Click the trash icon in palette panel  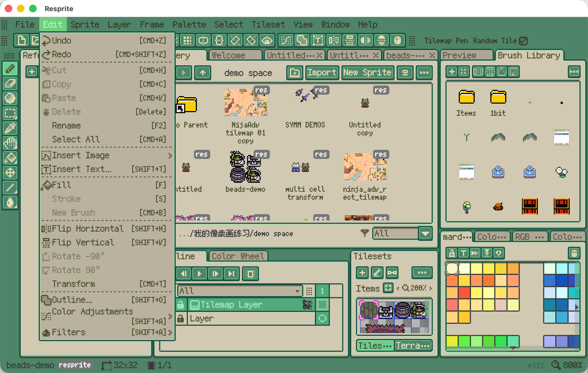tap(574, 253)
